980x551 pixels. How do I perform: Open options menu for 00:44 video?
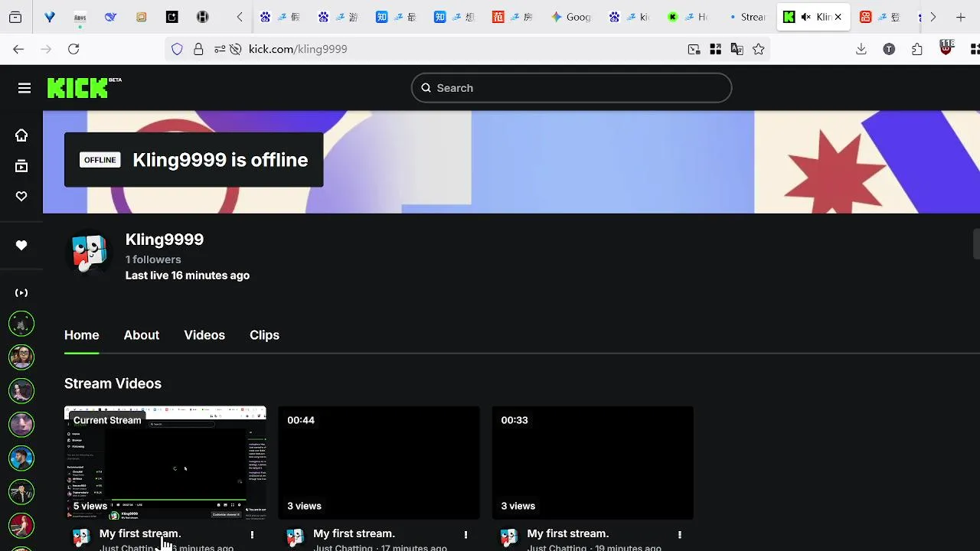(x=465, y=535)
